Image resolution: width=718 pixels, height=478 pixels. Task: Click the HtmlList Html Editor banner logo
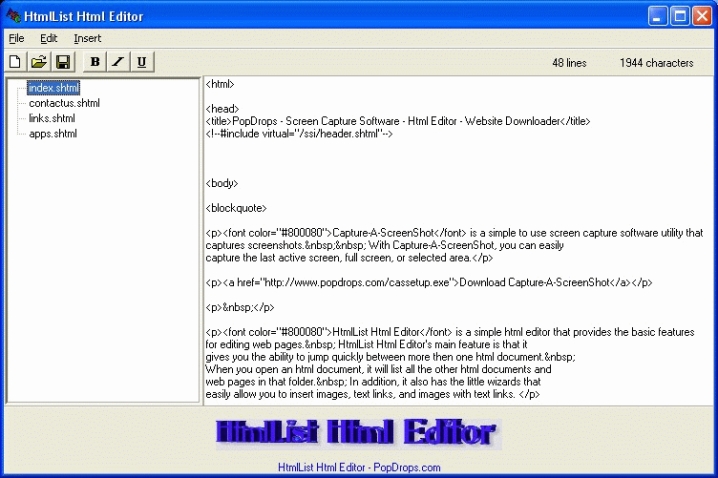tap(357, 433)
